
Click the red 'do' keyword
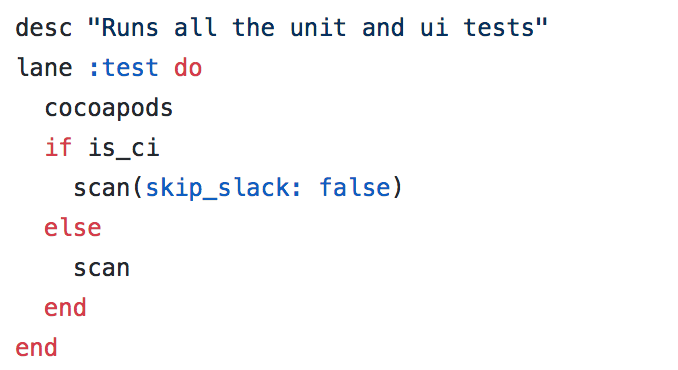click(x=188, y=68)
